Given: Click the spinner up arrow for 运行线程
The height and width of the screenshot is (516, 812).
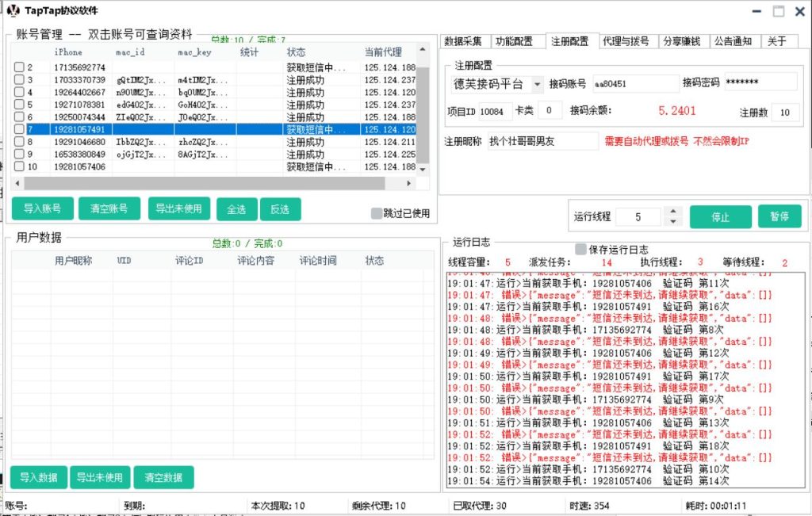Looking at the screenshot, I should point(673,212).
